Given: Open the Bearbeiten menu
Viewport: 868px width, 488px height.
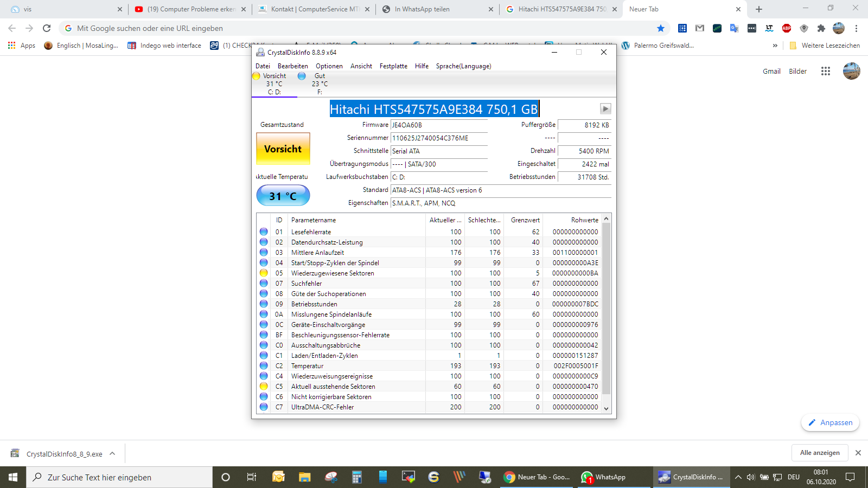Looking at the screenshot, I should pyautogui.click(x=293, y=66).
